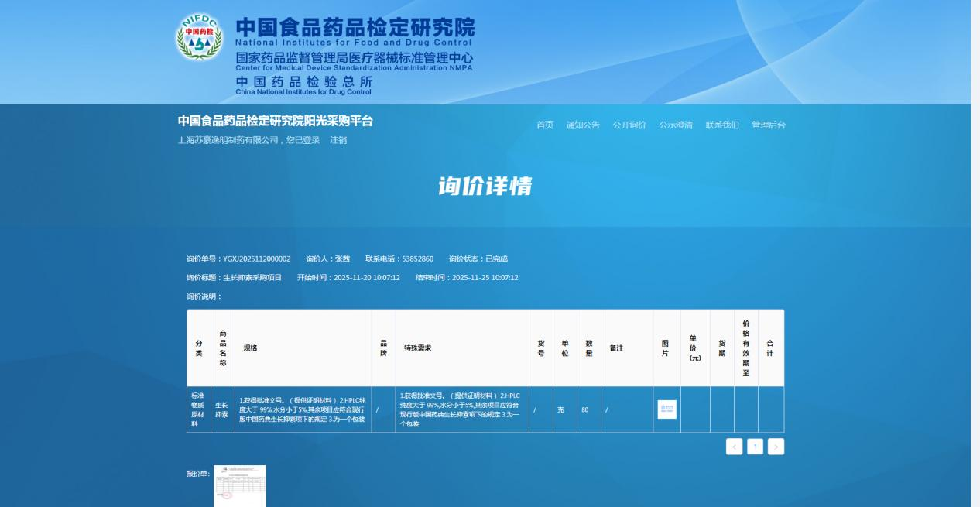Click the NIFDC circular logo emblem
Screen dimensions: 980x507
(x=199, y=38)
